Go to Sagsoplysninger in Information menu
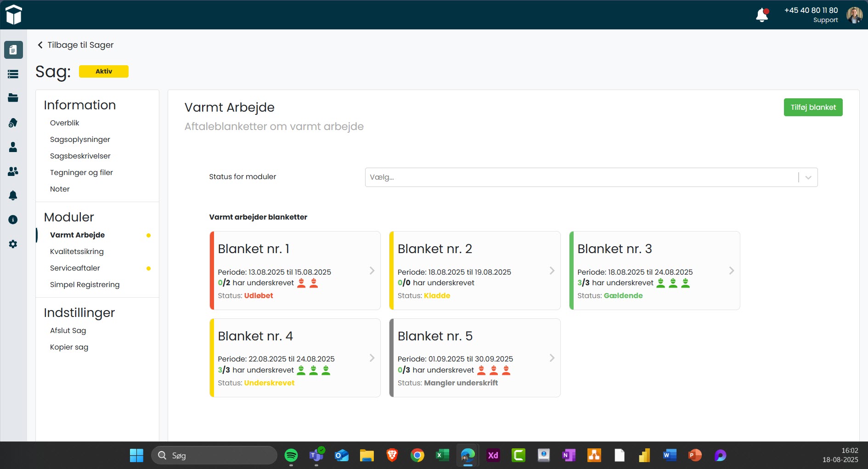The height and width of the screenshot is (469, 868). [x=80, y=139]
